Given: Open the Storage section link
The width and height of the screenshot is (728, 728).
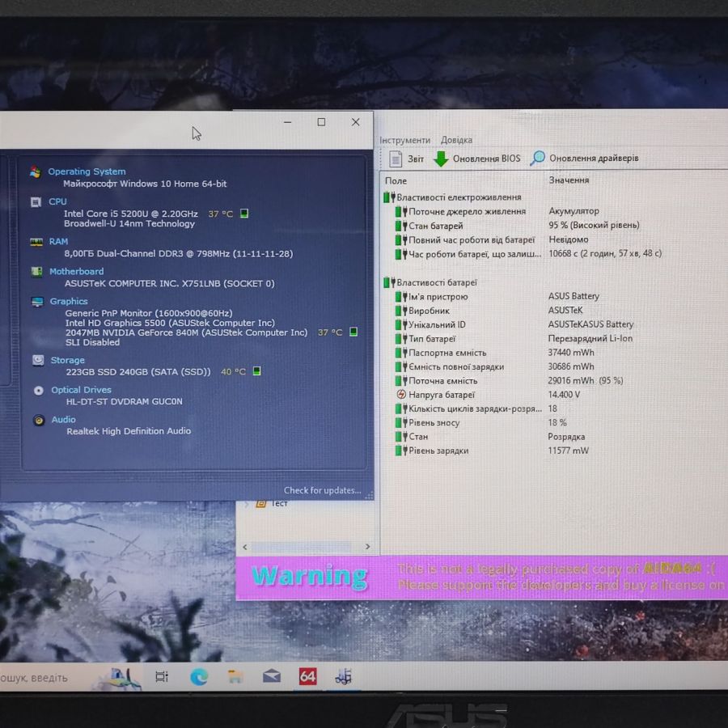Looking at the screenshot, I should point(67,360).
